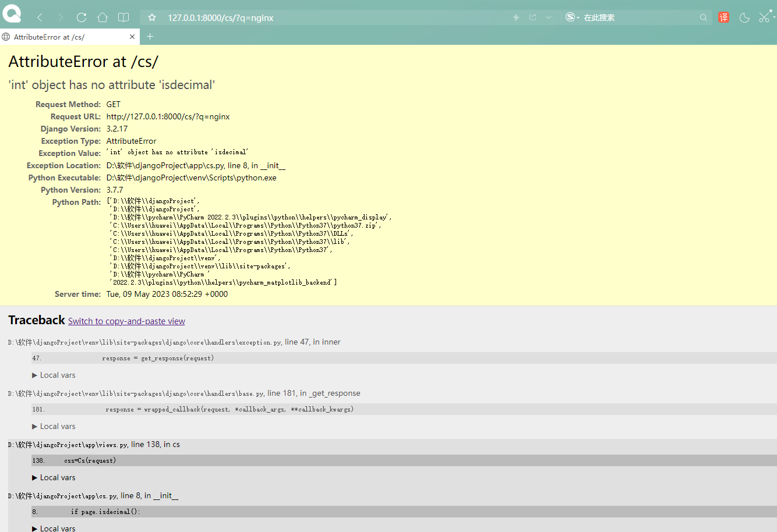Bookmark this page with the star icon

[x=152, y=17]
